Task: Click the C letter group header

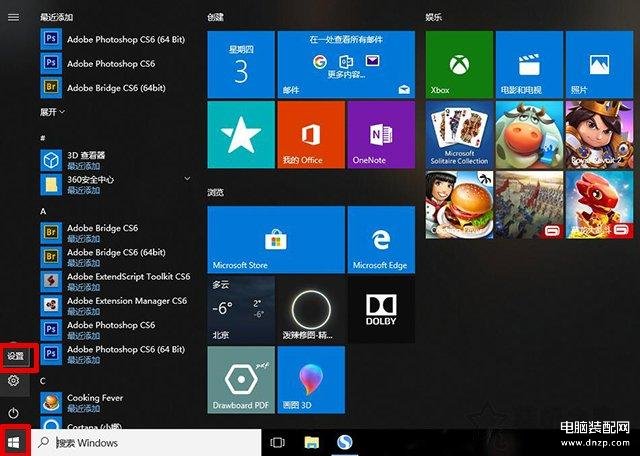Action: coord(42,381)
